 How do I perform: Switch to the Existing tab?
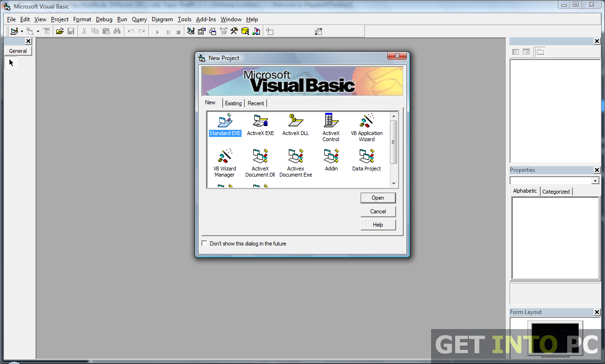click(233, 103)
